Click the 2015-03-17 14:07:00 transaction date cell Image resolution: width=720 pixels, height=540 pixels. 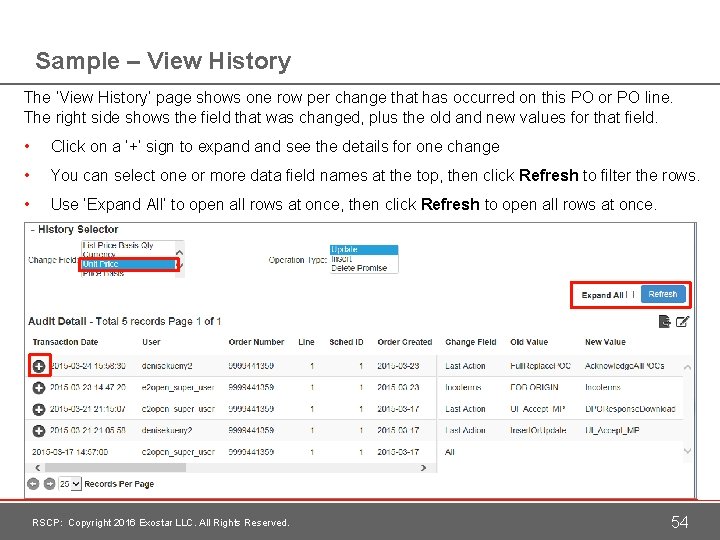coord(70,452)
